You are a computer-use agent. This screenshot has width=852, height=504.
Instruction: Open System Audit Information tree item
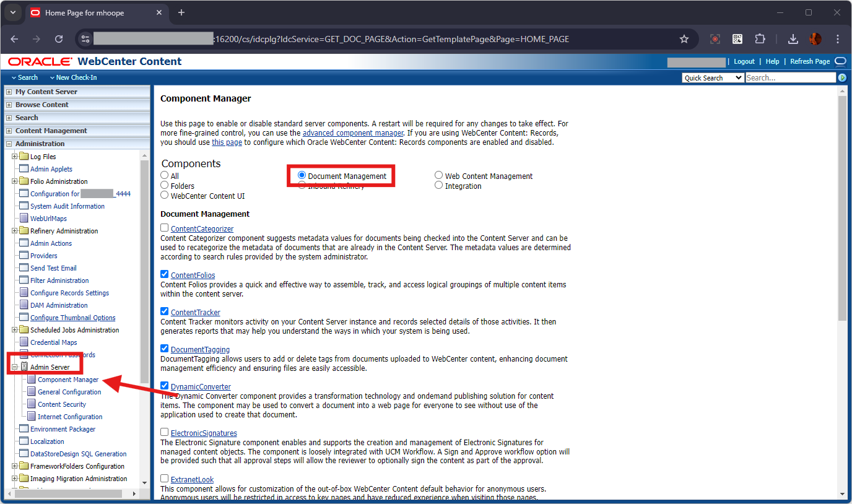click(x=67, y=206)
